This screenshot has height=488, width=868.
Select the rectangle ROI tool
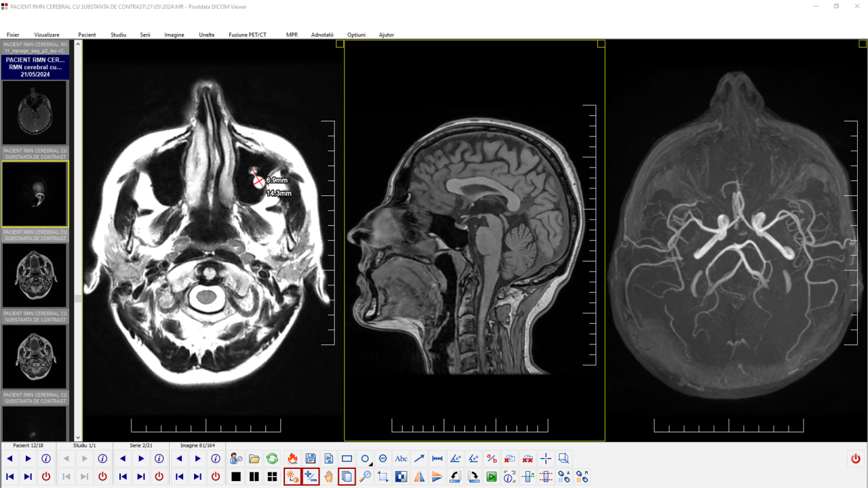click(347, 459)
